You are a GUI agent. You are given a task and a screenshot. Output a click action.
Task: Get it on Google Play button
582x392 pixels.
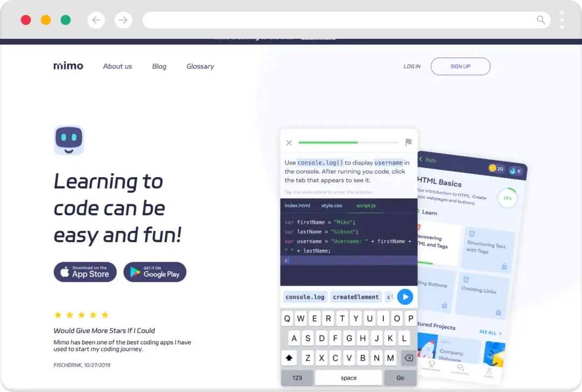tap(155, 272)
